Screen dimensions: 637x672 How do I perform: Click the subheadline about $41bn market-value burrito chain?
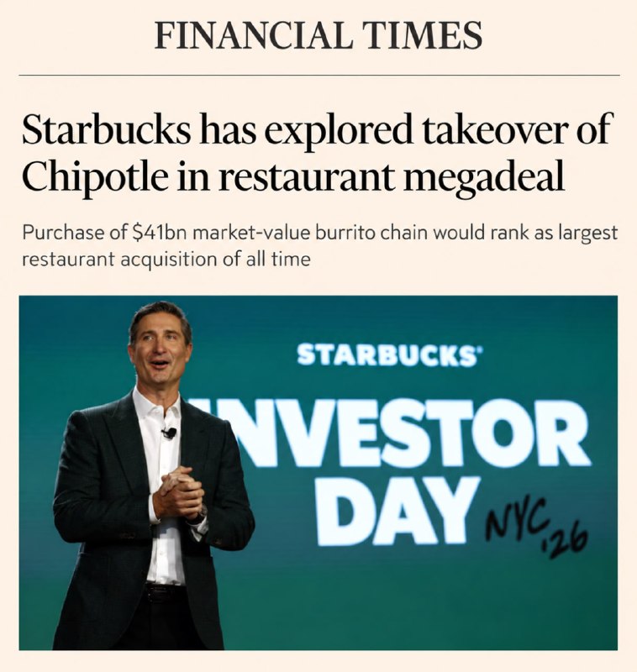(x=319, y=246)
